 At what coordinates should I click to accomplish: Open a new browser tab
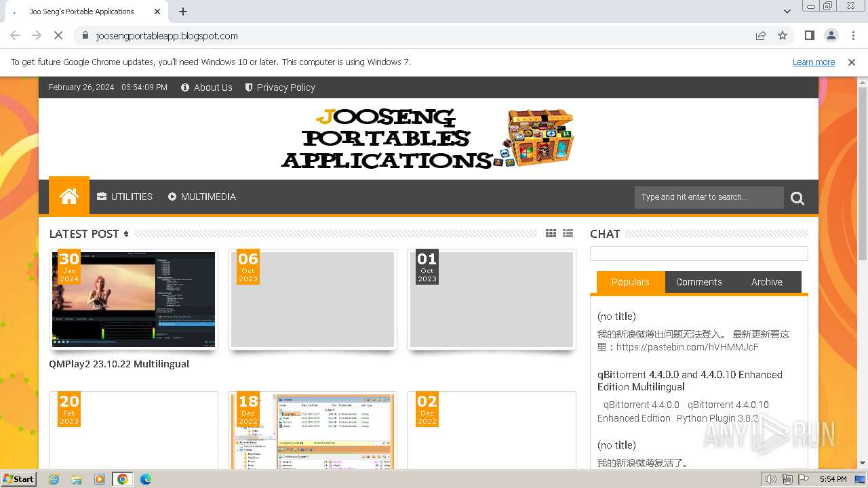tap(183, 12)
